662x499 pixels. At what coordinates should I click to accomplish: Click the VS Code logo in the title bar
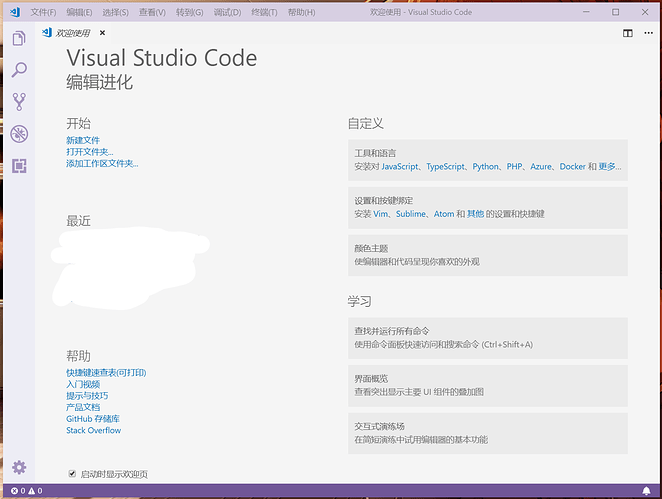tap(15, 12)
